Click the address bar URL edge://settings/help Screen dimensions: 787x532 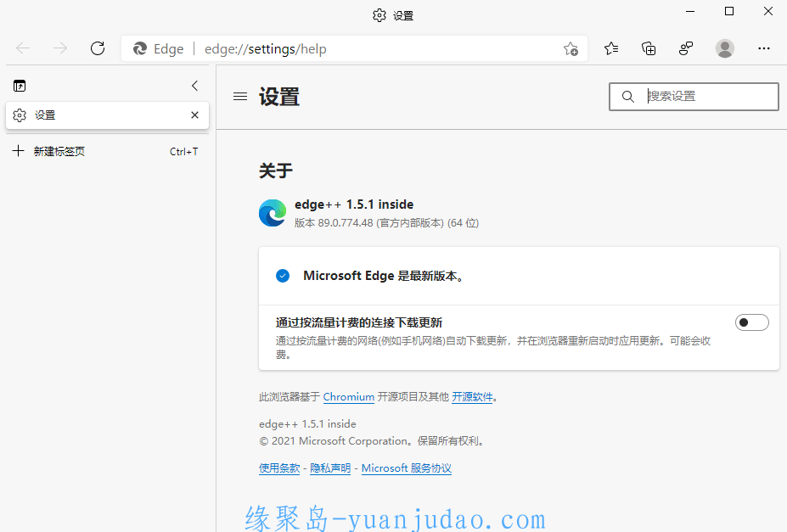point(266,48)
